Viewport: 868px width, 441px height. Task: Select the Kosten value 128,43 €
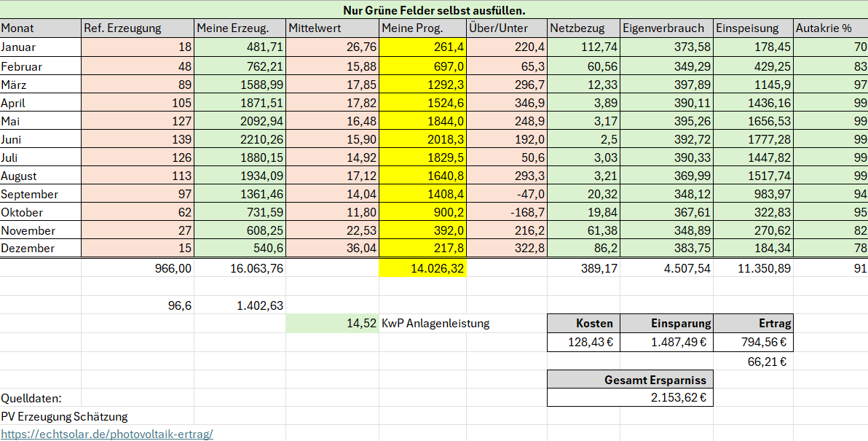(x=583, y=342)
